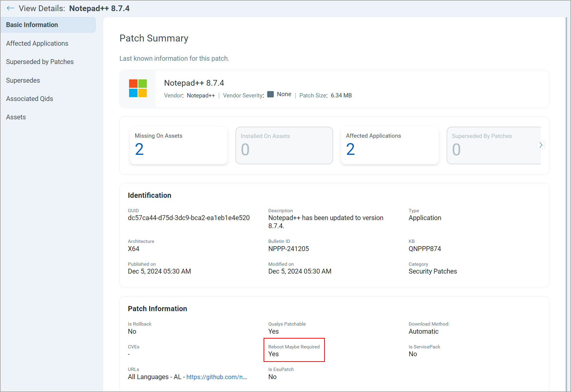The height and width of the screenshot is (392, 571).
Task: Go to Supersedes section
Action: [x=23, y=80]
